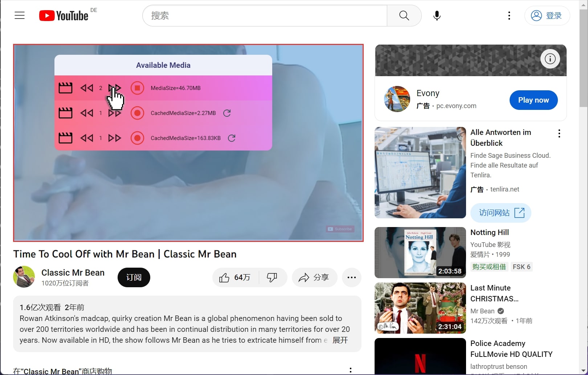Screen dimensions: 588x375
Task: Open the YouTube header settings menu
Action: [509, 16]
